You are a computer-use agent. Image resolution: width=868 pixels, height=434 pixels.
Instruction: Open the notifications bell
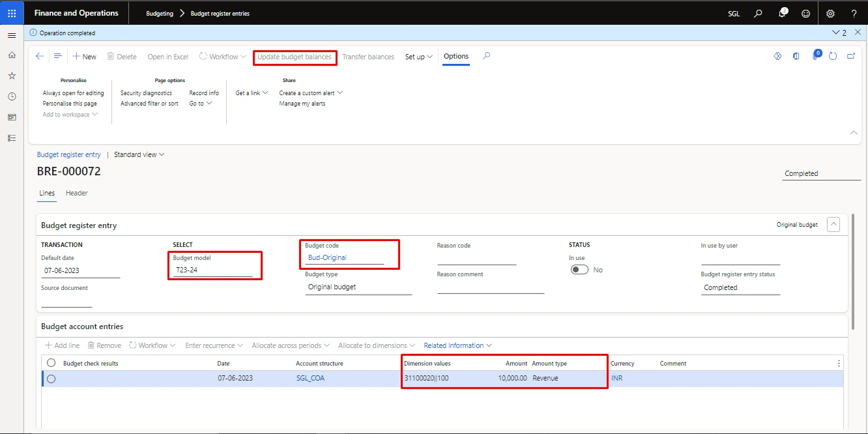click(x=783, y=13)
